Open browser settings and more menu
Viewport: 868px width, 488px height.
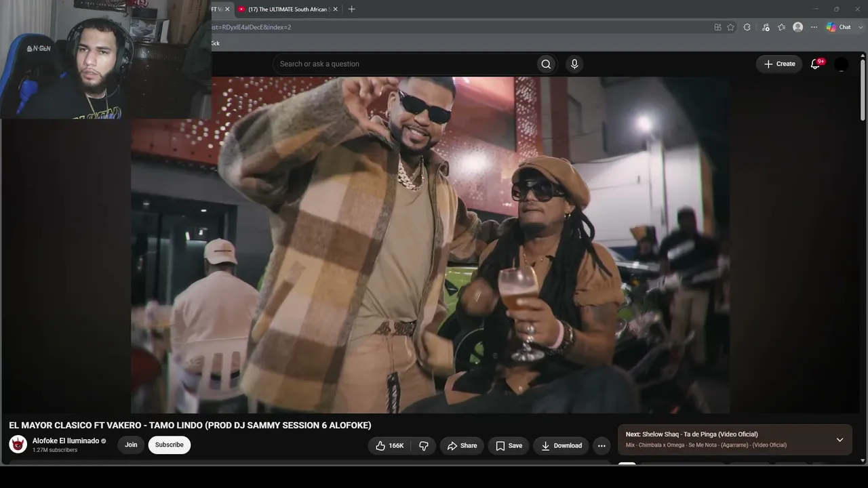(x=814, y=27)
